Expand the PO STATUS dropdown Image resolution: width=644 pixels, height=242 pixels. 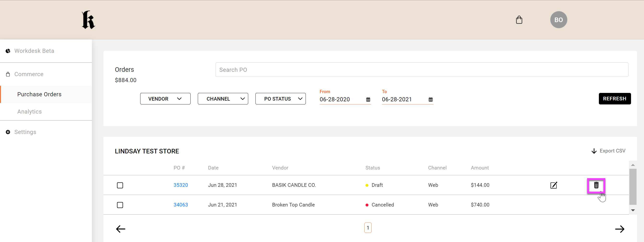click(x=280, y=99)
